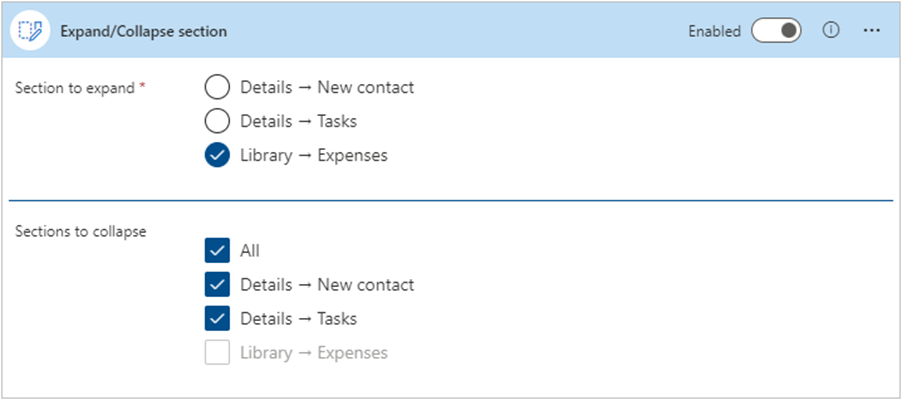Click 'Details → New contact' text in the collapse list

tap(327, 285)
